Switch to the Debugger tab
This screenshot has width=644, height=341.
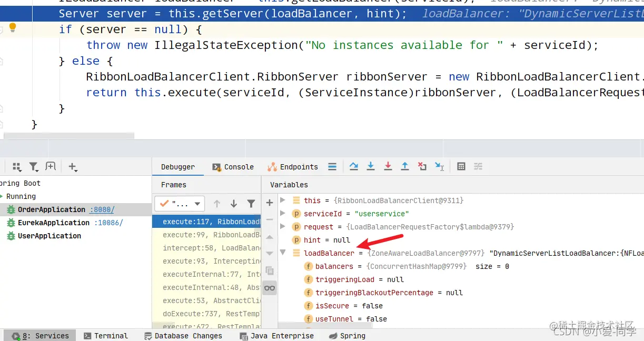178,167
